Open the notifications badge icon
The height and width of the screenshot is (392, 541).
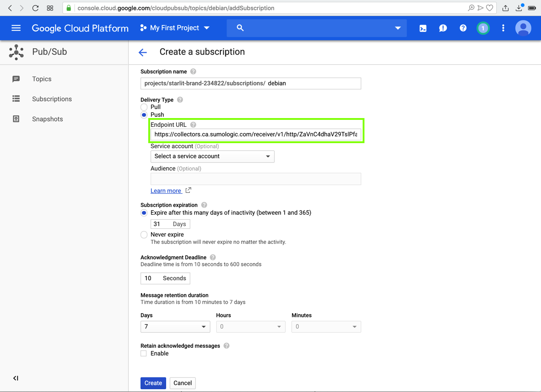[x=483, y=28]
